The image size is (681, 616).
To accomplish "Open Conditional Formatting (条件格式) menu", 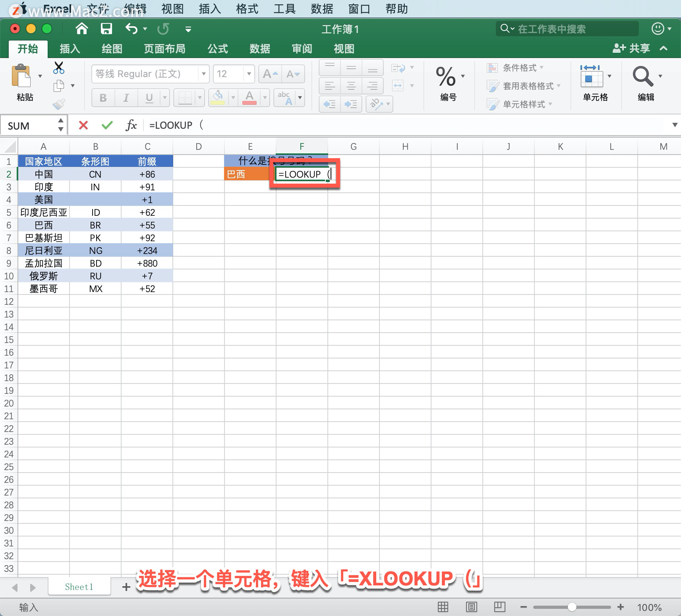I will (x=515, y=68).
